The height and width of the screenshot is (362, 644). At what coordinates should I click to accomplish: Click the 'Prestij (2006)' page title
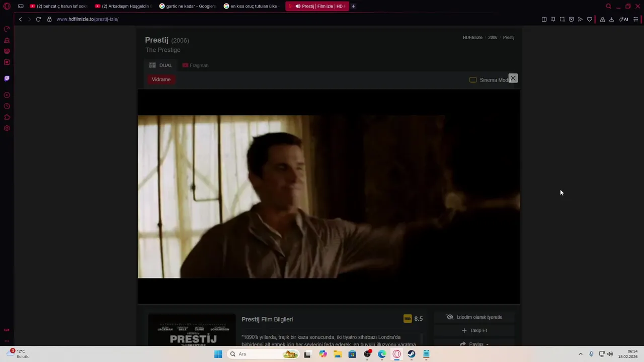167,40
